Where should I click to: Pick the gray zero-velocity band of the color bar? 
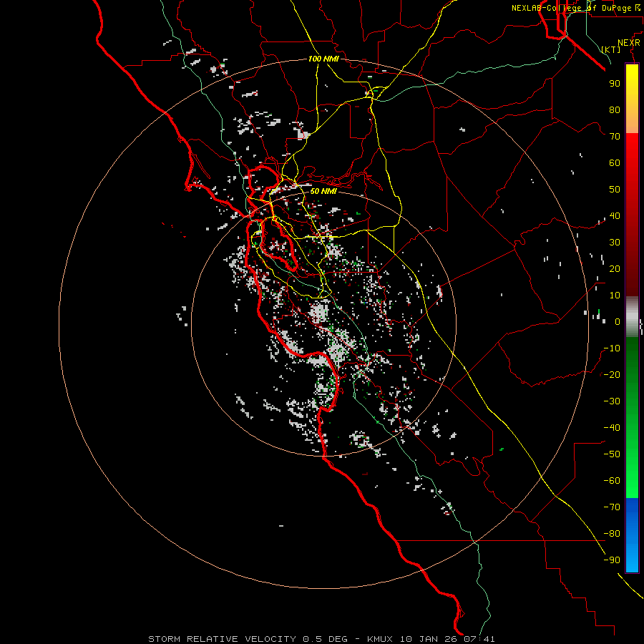coord(632,317)
